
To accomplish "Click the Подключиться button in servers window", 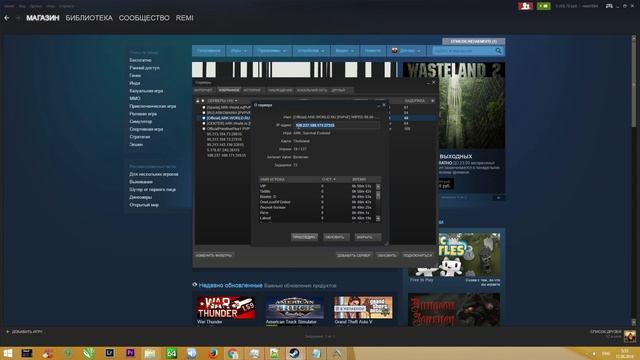I will (x=417, y=255).
